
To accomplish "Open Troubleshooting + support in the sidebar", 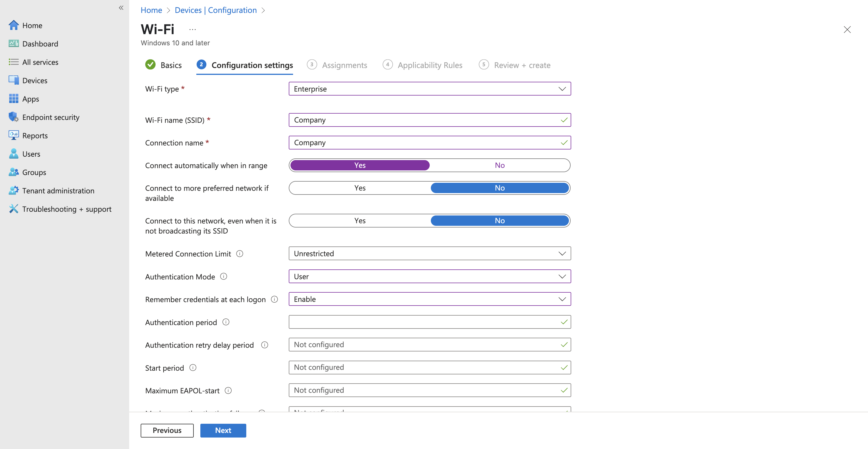I will [67, 209].
